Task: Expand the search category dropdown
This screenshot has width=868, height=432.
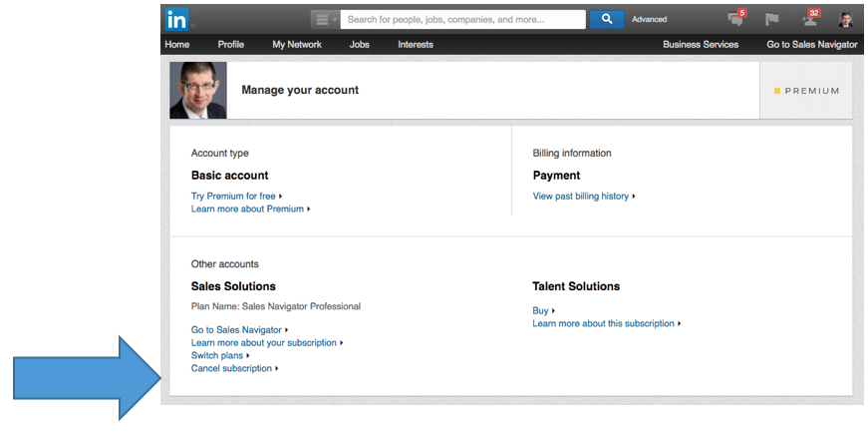Action: (325, 19)
